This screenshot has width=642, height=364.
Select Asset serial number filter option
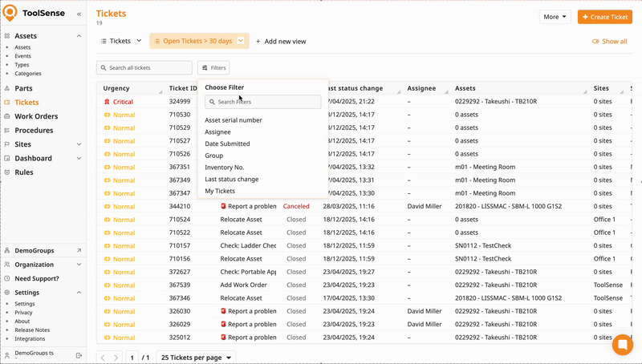tap(233, 120)
